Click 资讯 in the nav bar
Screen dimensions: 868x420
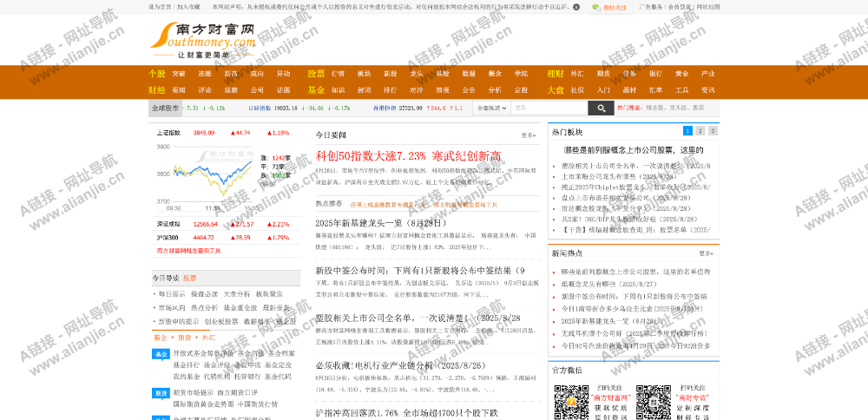pos(708,89)
